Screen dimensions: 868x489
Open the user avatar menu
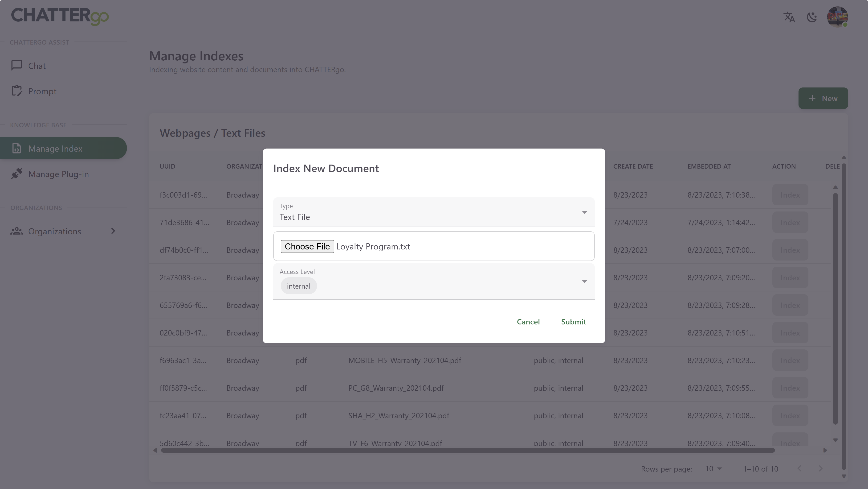coord(837,17)
